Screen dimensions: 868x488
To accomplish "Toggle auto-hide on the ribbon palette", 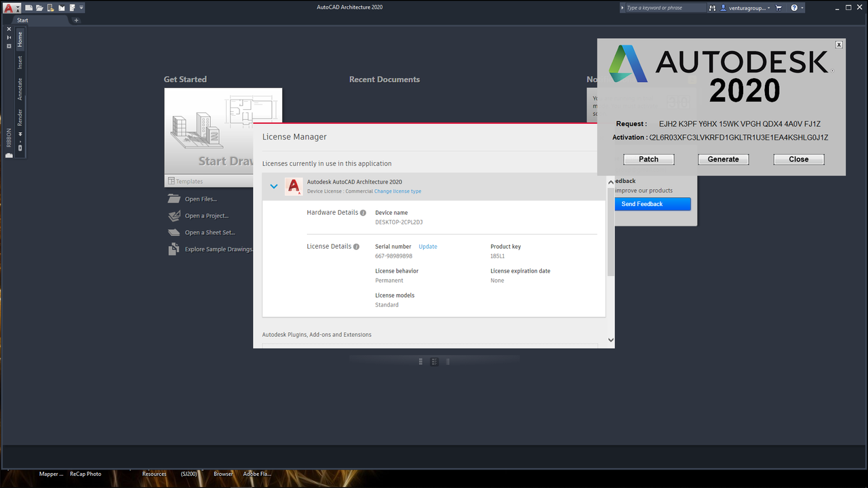I will pyautogui.click(x=9, y=37).
